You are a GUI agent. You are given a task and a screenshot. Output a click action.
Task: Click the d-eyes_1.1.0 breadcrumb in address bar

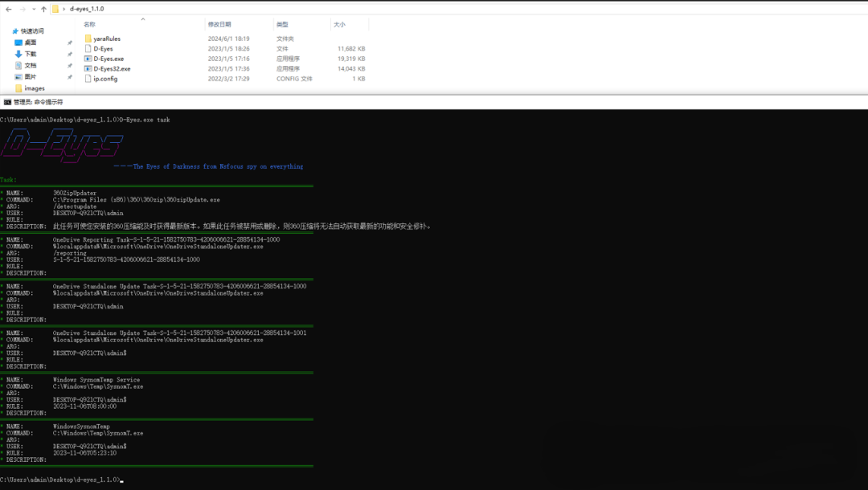[x=87, y=9]
